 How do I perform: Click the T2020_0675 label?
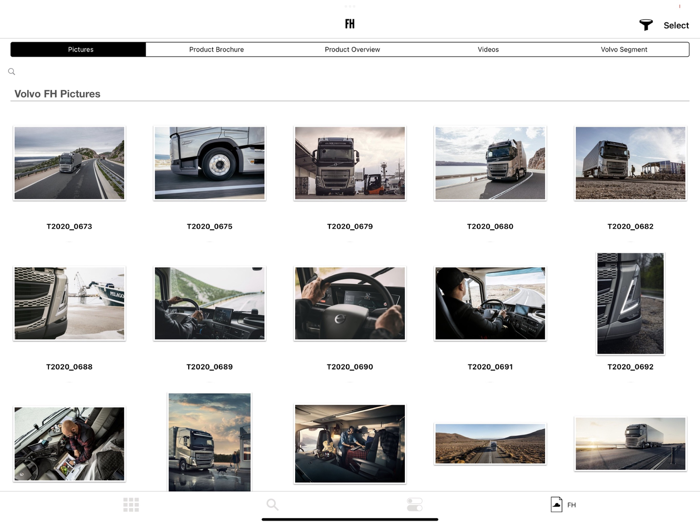(209, 226)
